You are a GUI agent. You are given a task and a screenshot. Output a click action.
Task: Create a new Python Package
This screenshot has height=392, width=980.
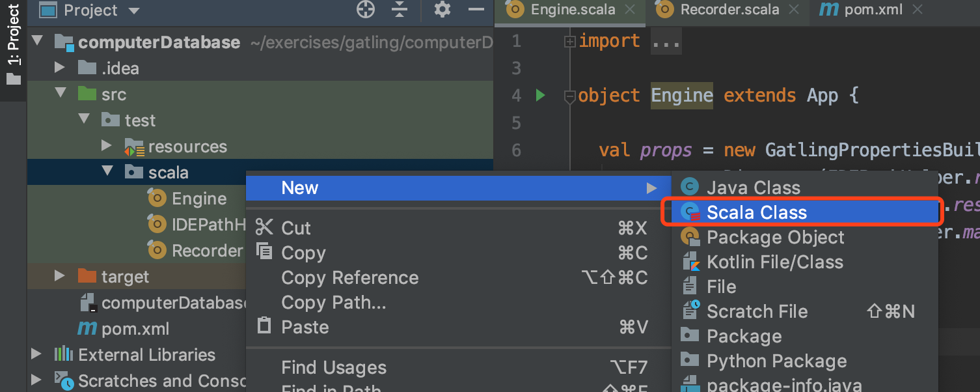[x=804, y=361]
